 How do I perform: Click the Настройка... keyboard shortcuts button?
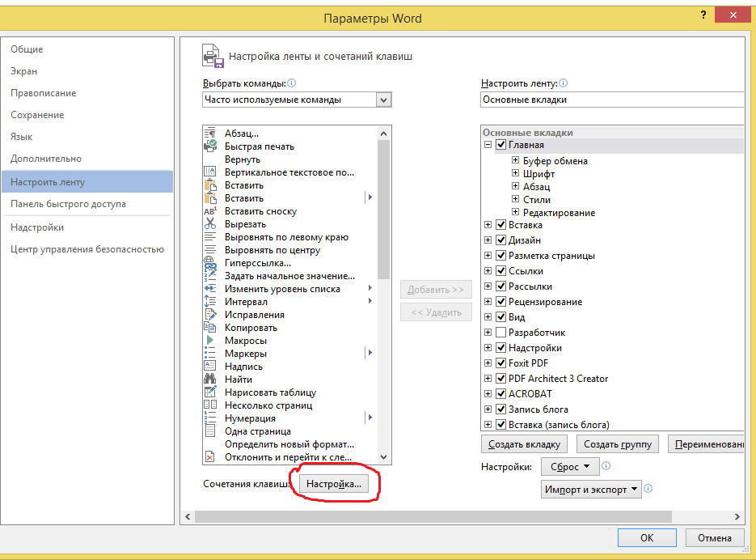point(336,484)
